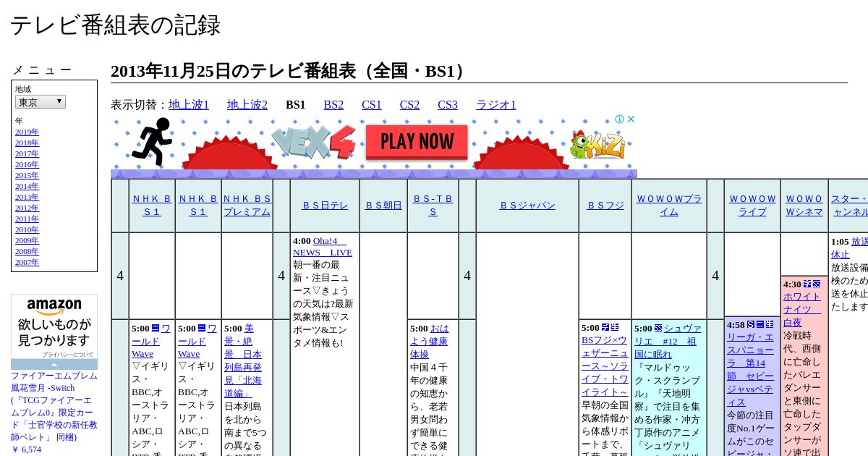
Task: Open 放送休止 program link at 1:05
Action: [849, 248]
